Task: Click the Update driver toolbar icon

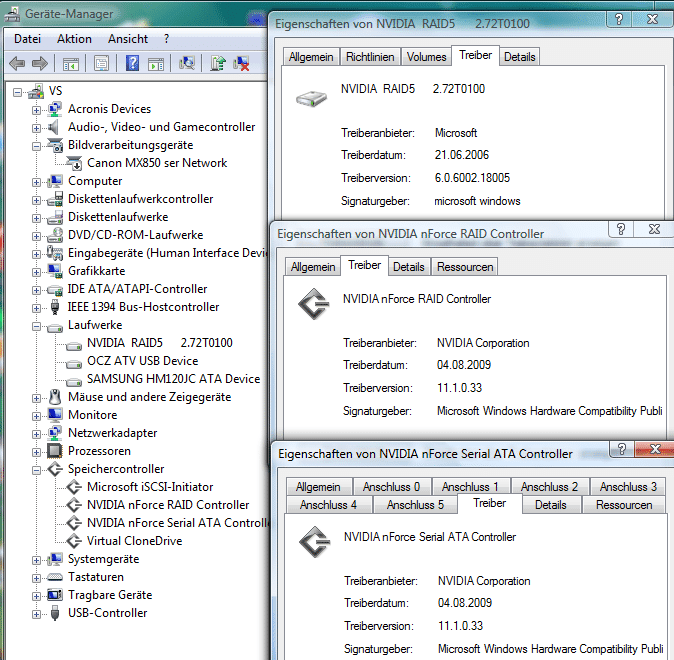Action: (x=218, y=64)
